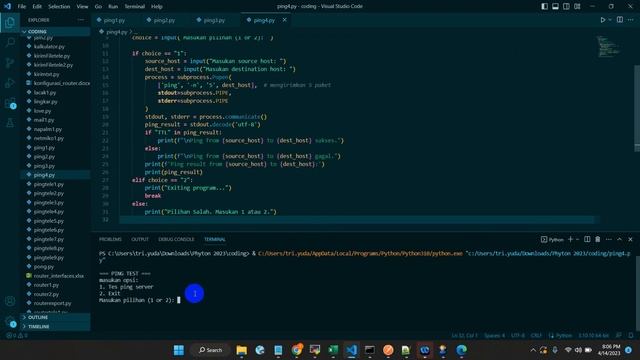Open terminal panel more actions ellipsis
The height and width of the screenshot is (360, 640).
pyautogui.click(x=609, y=239)
